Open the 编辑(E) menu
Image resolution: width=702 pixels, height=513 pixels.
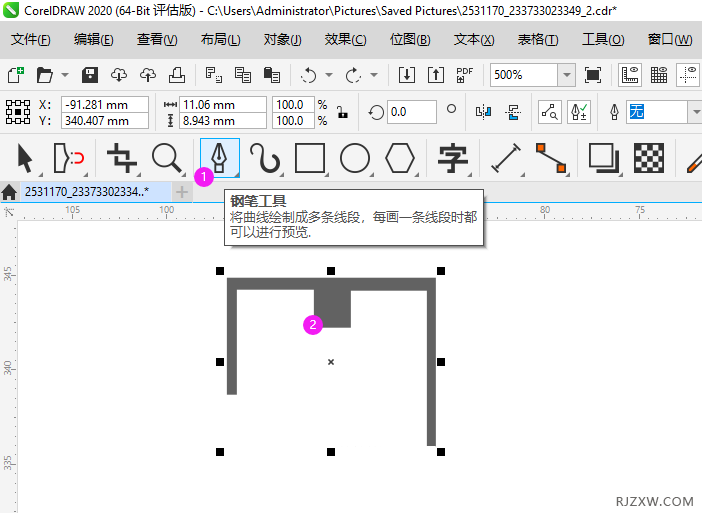click(94, 40)
